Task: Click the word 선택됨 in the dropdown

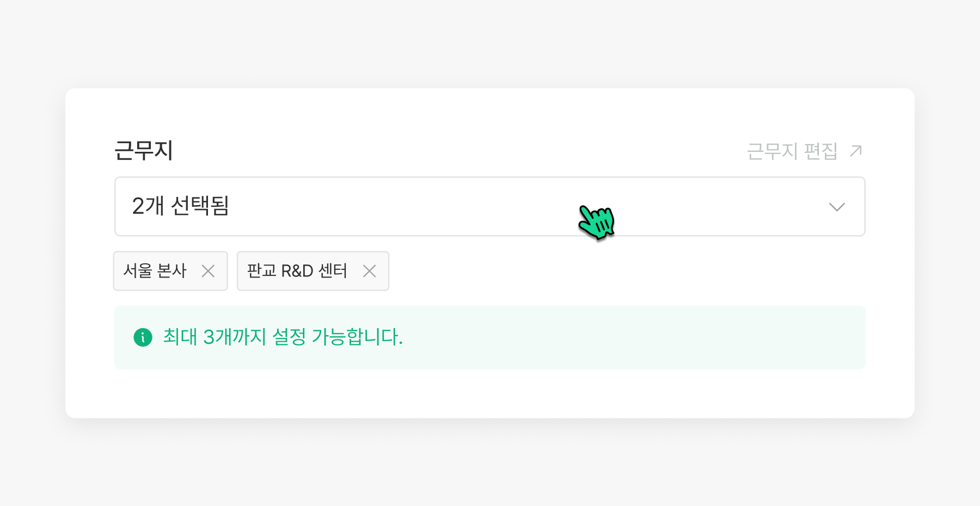Action: pos(200,206)
